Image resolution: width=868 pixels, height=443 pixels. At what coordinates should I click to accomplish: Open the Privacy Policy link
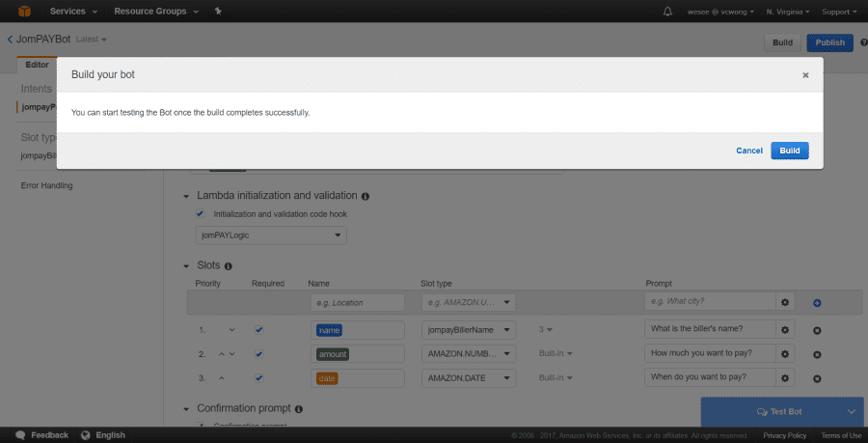tap(784, 436)
